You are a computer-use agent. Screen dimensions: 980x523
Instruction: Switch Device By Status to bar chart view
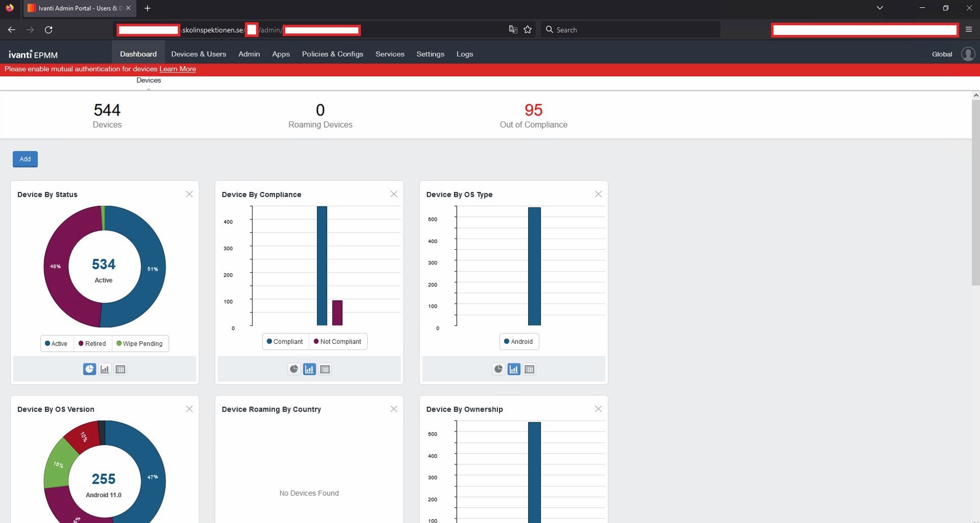105,369
